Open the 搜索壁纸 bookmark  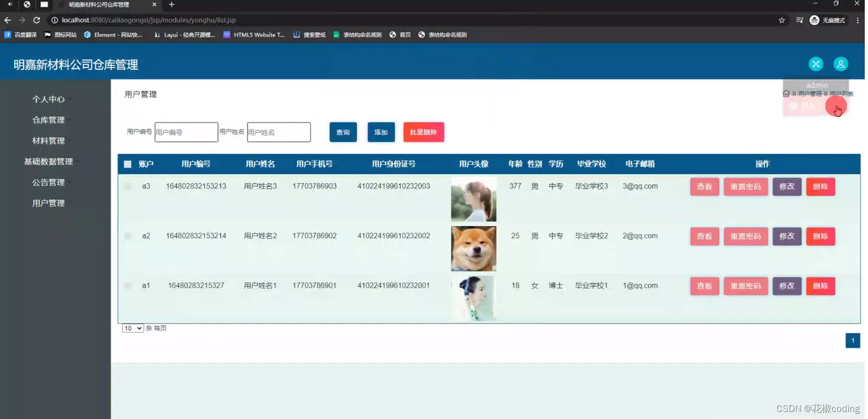(x=309, y=35)
